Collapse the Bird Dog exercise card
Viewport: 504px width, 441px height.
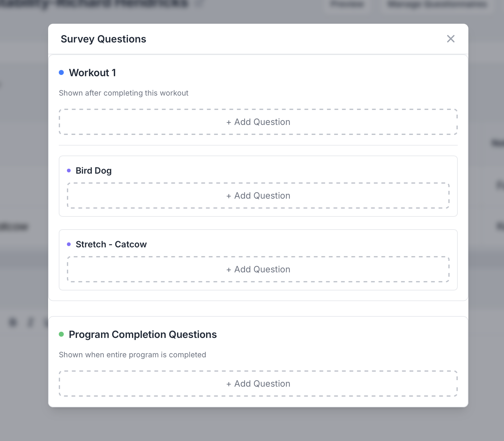click(x=93, y=171)
